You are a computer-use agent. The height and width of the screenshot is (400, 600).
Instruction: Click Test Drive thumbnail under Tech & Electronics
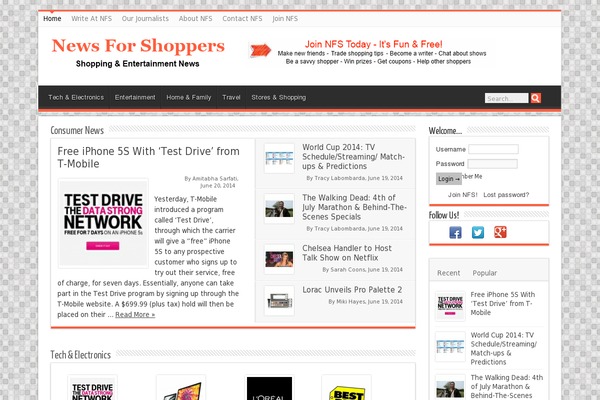pyautogui.click(x=93, y=388)
